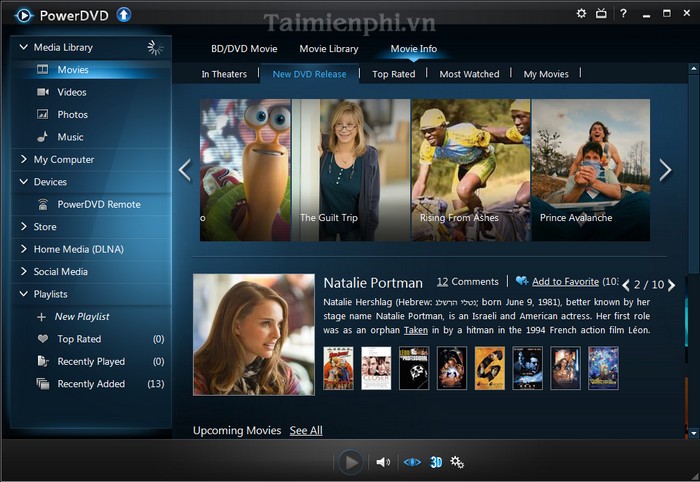Screen dimensions: 700x482
Task: Open the help question mark
Action: pos(623,13)
